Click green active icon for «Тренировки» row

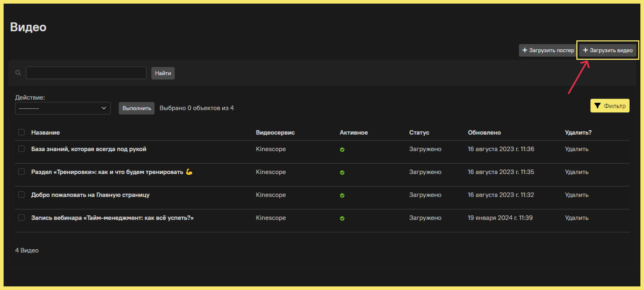[342, 173]
